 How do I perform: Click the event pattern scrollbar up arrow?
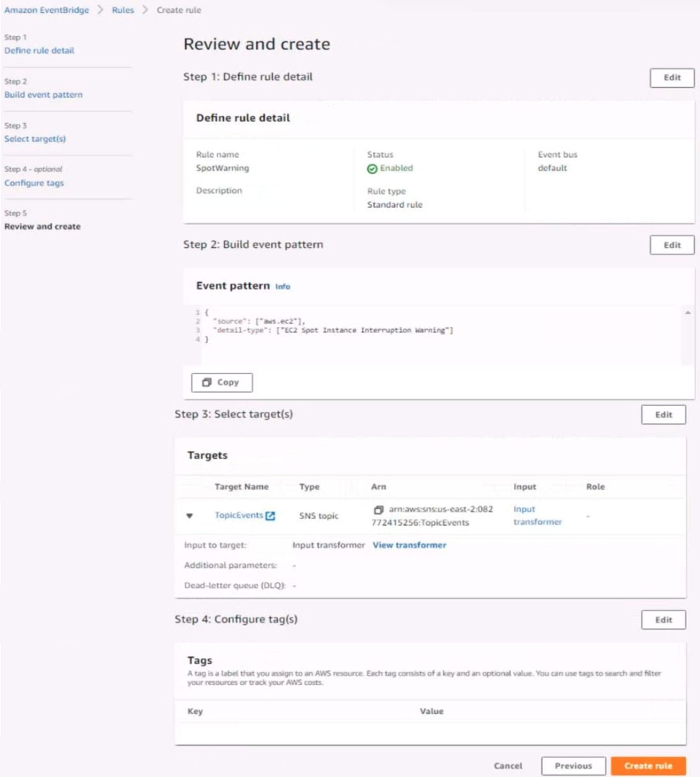coord(688,313)
